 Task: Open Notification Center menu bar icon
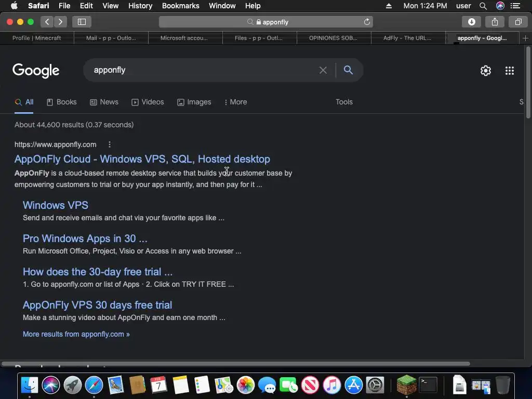515,6
